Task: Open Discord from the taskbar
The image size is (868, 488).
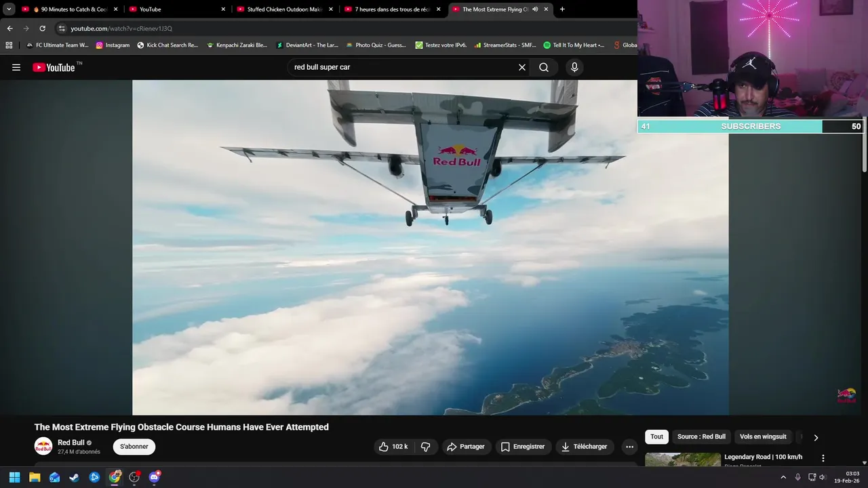Action: (x=155, y=477)
